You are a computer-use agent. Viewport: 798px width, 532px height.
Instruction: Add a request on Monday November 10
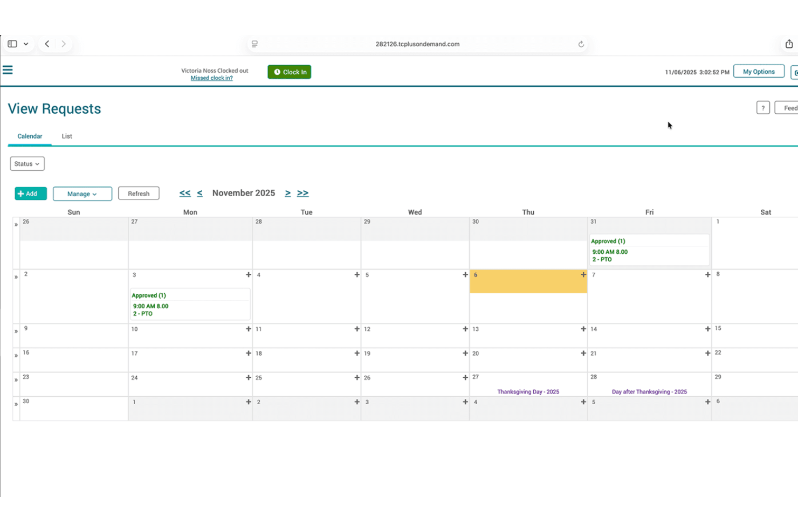point(249,329)
